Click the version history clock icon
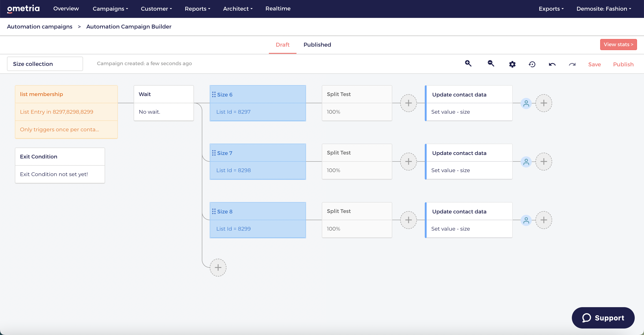Image resolution: width=644 pixels, height=335 pixels. tap(532, 64)
